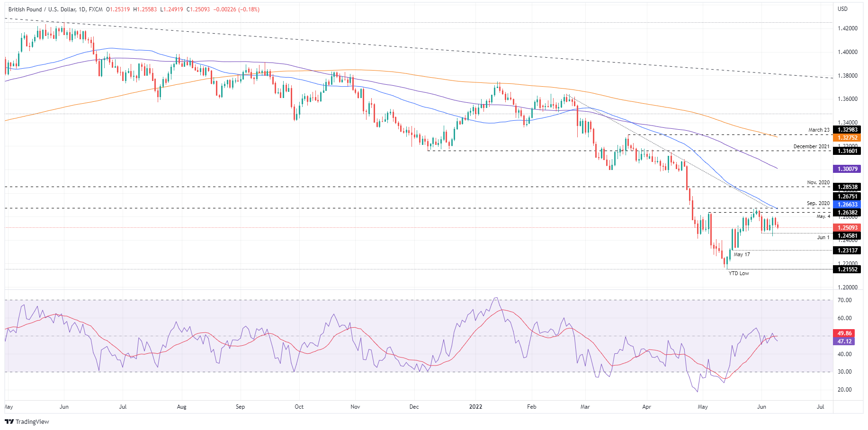Viewport: 868px width, 430px height.
Task: Select the red 1.25093 current price label
Action: click(848, 228)
